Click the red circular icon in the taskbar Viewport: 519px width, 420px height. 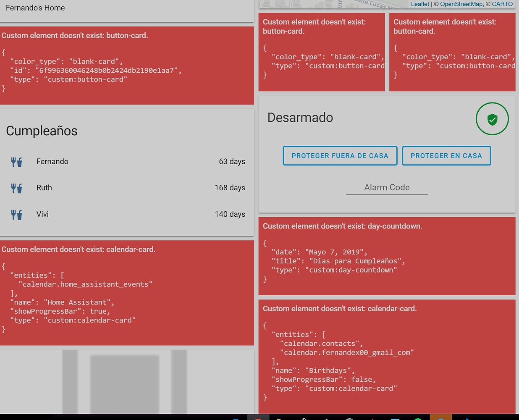[x=259, y=418]
